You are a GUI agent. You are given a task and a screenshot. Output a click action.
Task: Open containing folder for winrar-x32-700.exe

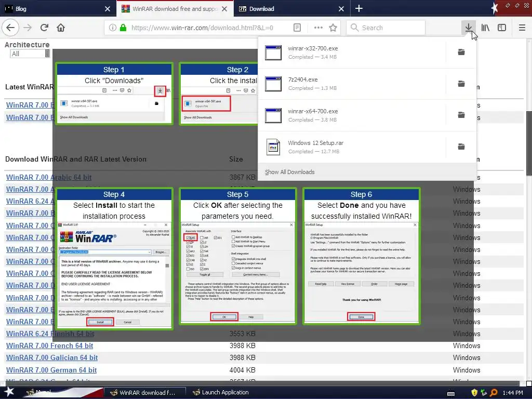click(461, 52)
